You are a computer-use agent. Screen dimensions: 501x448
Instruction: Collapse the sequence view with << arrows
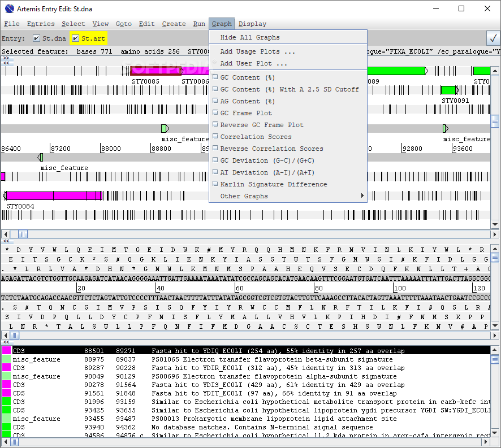point(6,241)
